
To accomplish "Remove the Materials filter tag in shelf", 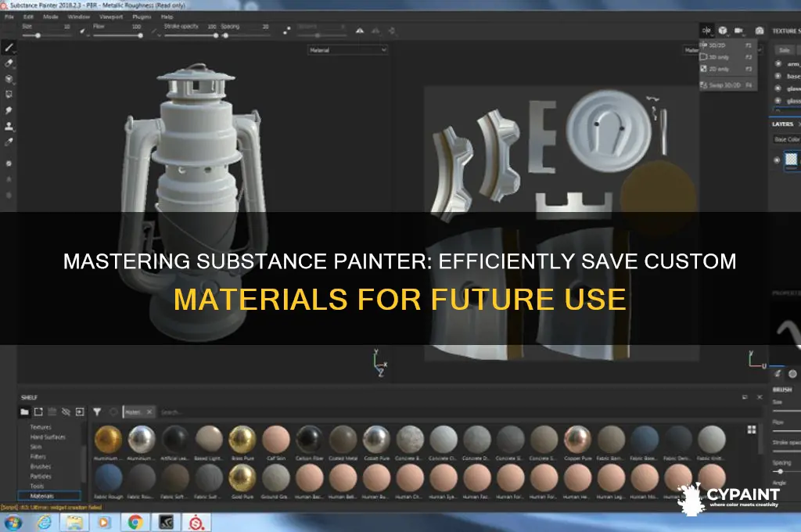I will click(x=149, y=412).
